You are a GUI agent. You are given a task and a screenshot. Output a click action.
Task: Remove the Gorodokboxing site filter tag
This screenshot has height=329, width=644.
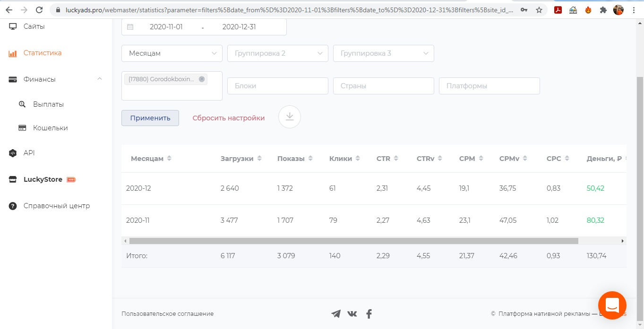pos(202,79)
